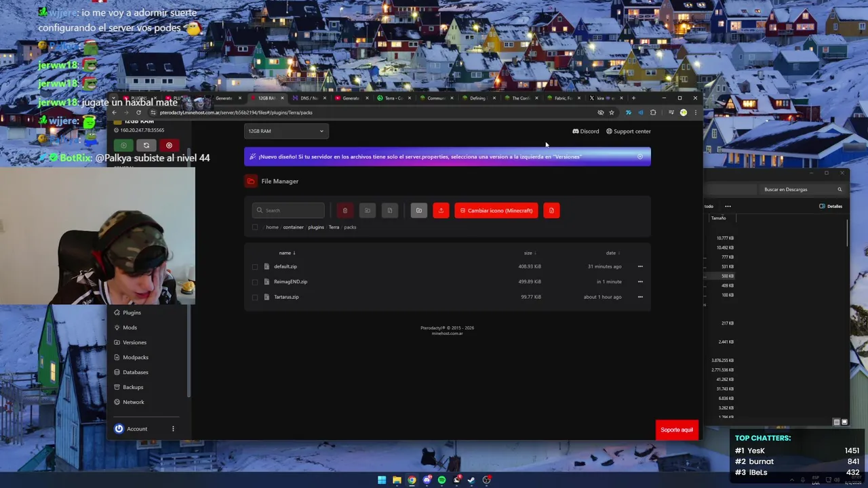Open the Support center link

628,131
